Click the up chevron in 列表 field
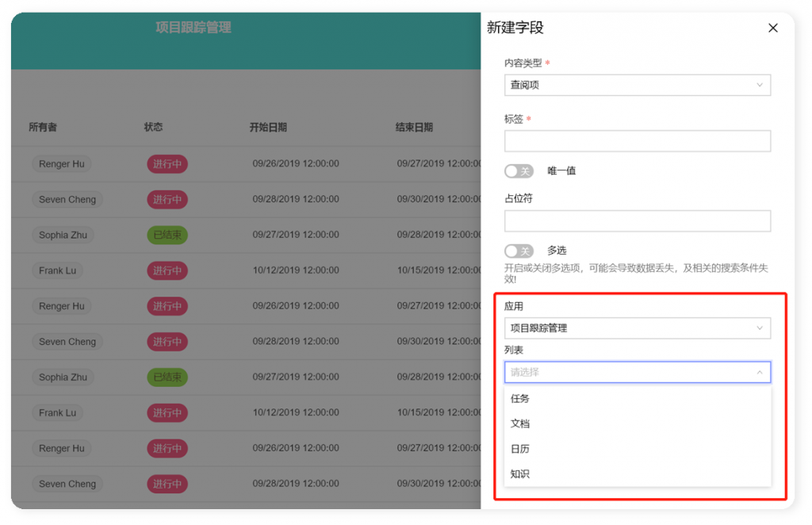This screenshot has height=525, width=812. 759,372
